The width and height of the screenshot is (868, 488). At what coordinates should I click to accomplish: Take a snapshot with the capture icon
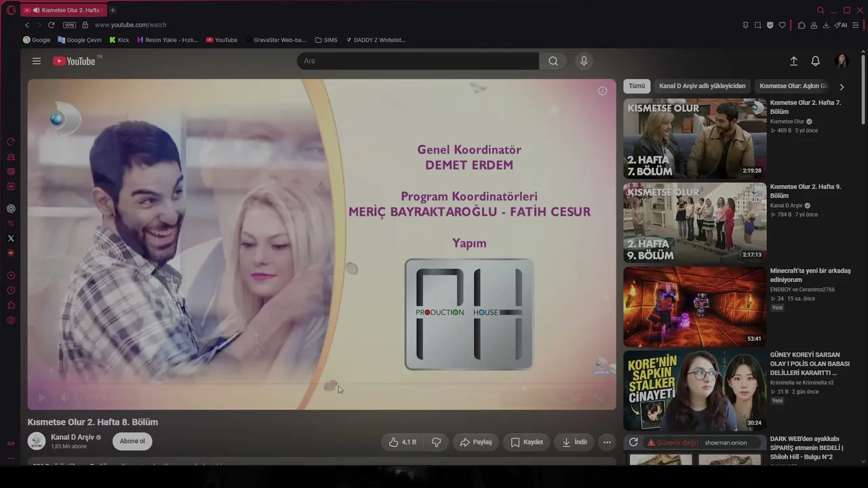click(x=757, y=25)
